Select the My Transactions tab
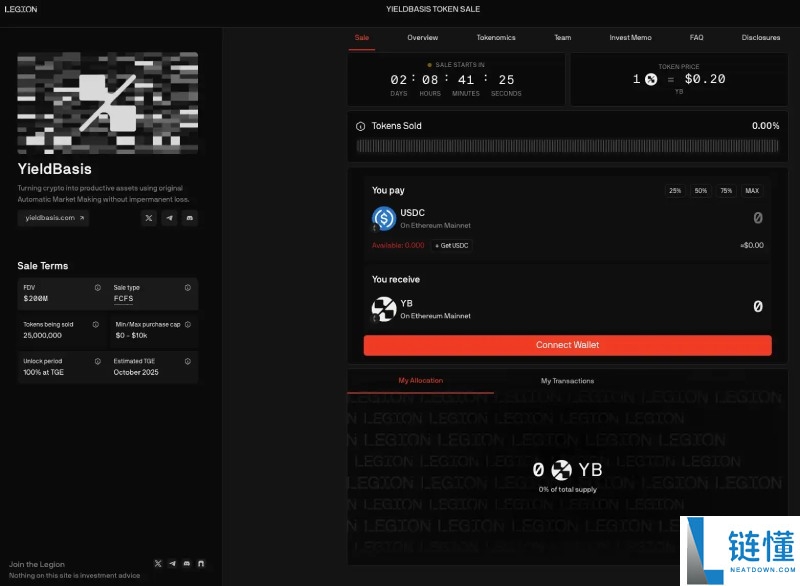 pyautogui.click(x=567, y=381)
